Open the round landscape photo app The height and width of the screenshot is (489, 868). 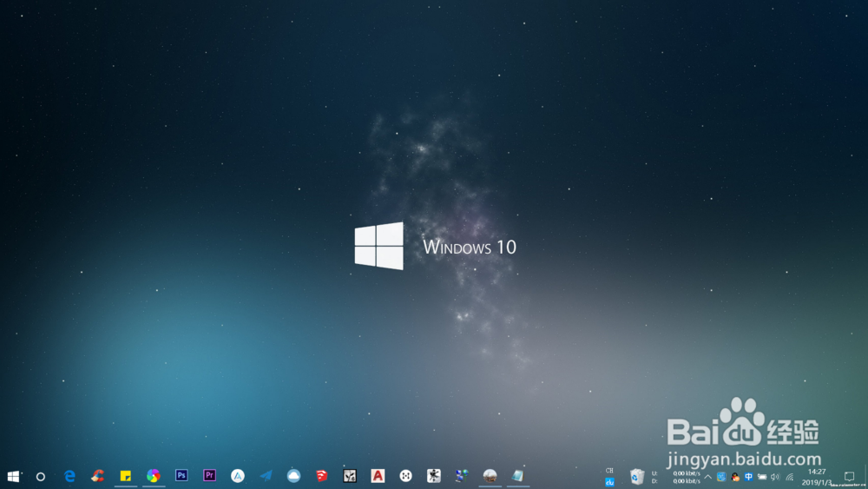[490, 476]
